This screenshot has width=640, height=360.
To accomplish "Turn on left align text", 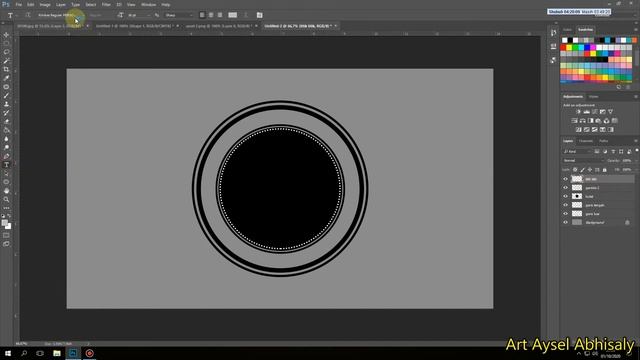I will click(x=202, y=15).
